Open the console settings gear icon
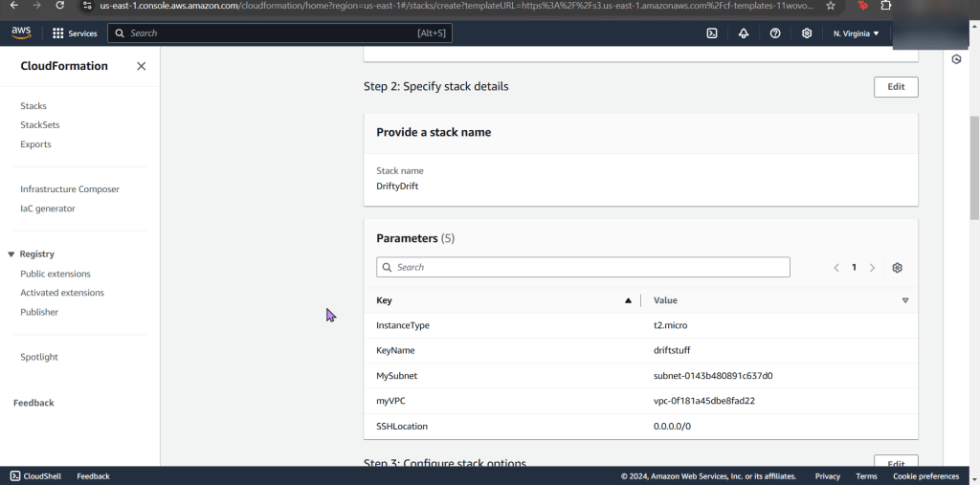The image size is (980, 485). click(x=807, y=33)
